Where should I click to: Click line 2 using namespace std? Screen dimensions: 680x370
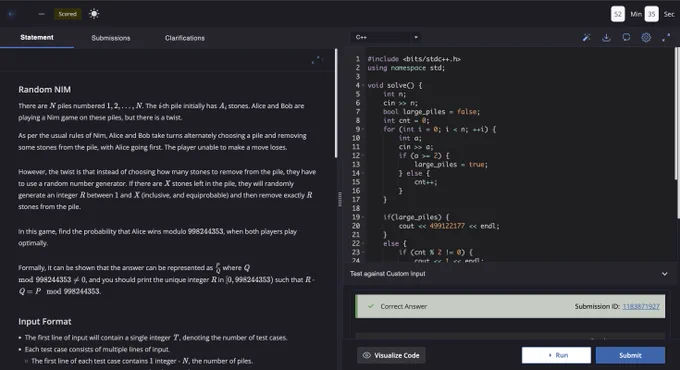406,68
